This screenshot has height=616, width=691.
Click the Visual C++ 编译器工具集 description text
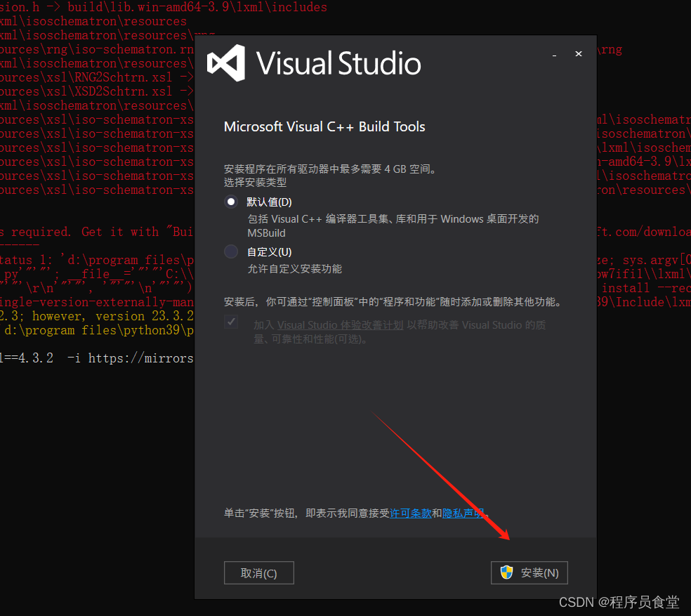click(393, 225)
